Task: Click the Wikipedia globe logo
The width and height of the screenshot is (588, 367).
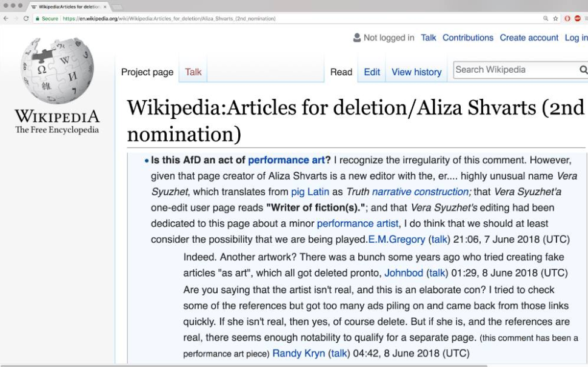Action: pyautogui.click(x=58, y=70)
